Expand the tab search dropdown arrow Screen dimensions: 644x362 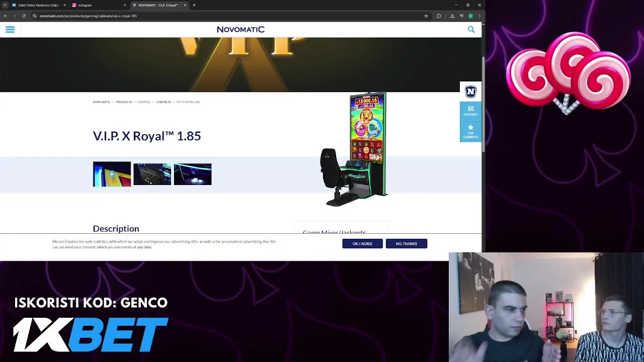pos(5,5)
